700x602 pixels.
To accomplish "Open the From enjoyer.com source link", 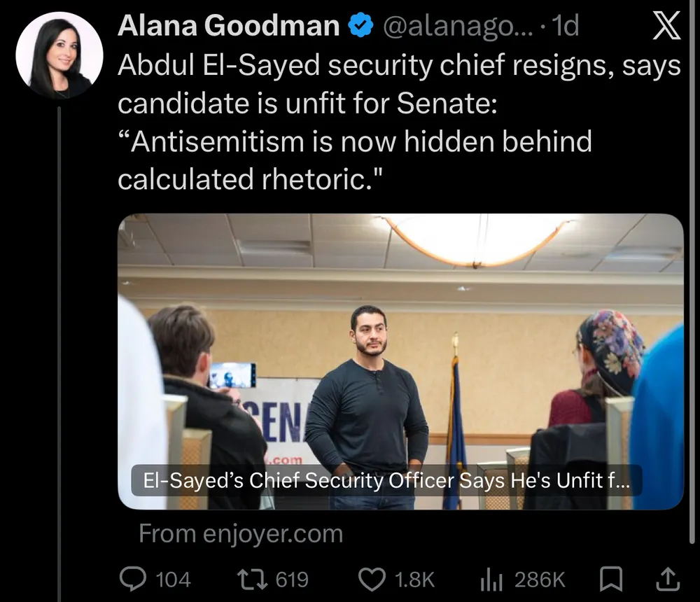I will point(241,534).
